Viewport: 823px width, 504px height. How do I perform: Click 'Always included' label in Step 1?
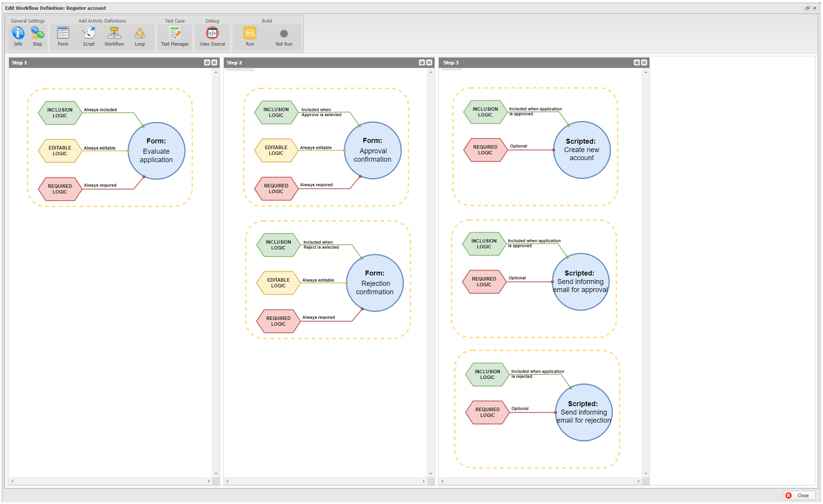100,110
